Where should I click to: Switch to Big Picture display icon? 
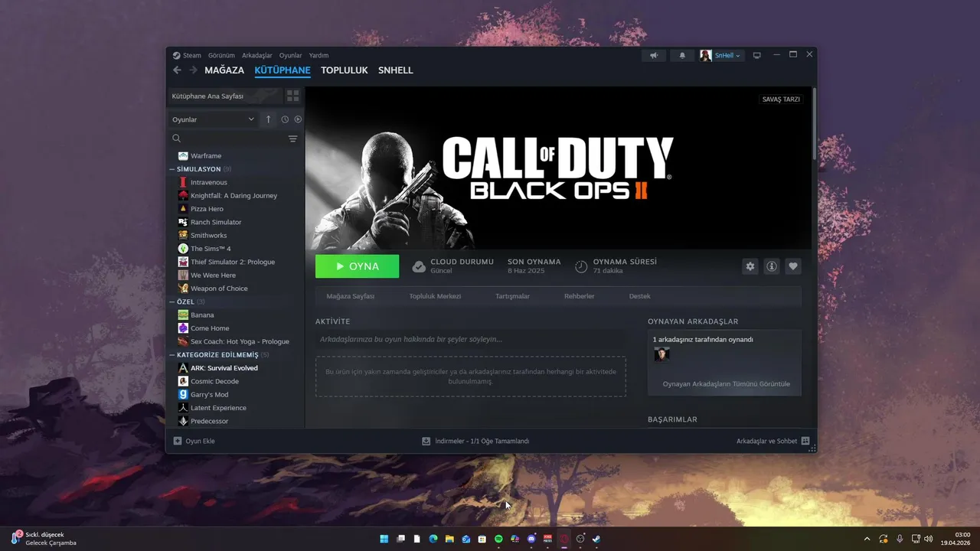757,55
